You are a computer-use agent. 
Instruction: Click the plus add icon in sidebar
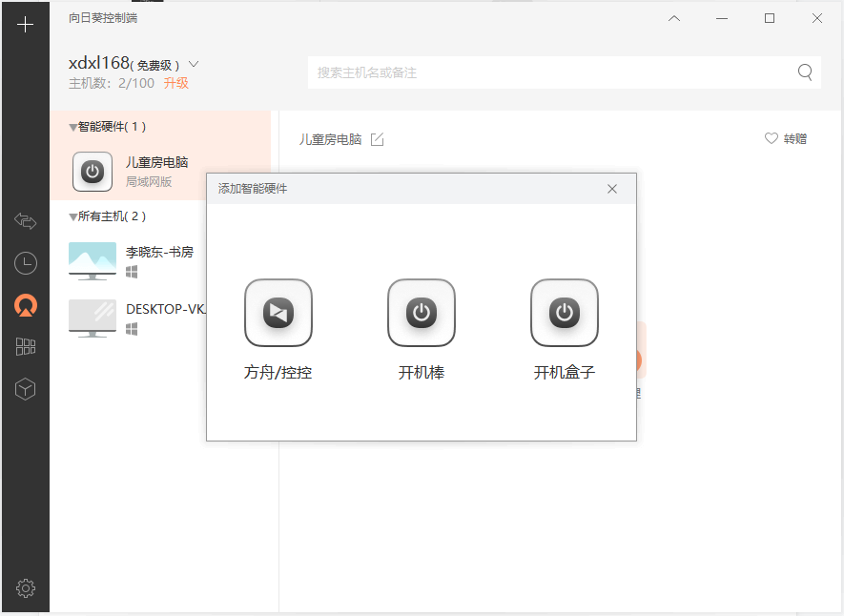click(x=25, y=24)
